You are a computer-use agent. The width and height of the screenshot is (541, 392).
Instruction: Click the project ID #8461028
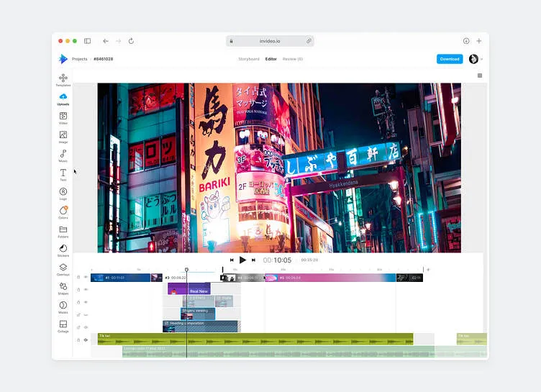(103, 59)
